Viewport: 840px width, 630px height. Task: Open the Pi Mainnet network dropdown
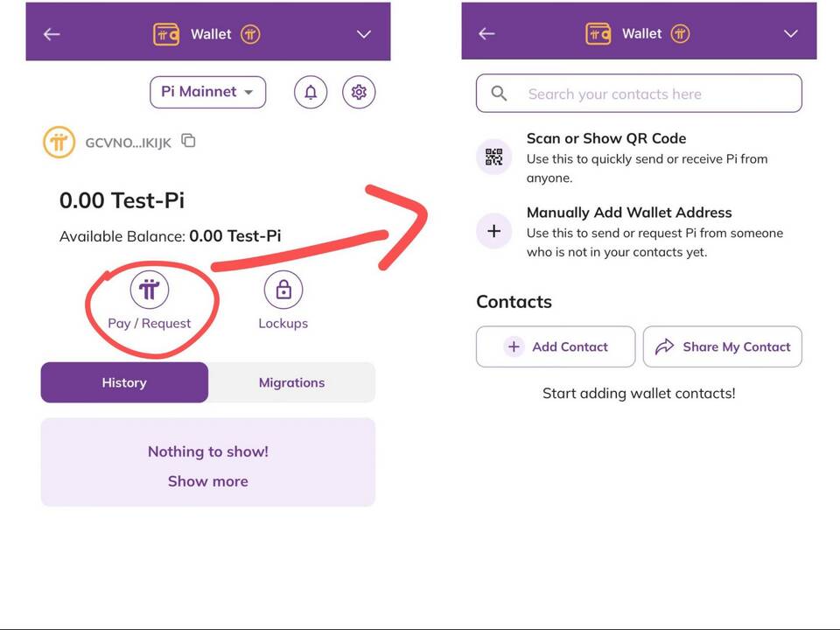(x=208, y=92)
